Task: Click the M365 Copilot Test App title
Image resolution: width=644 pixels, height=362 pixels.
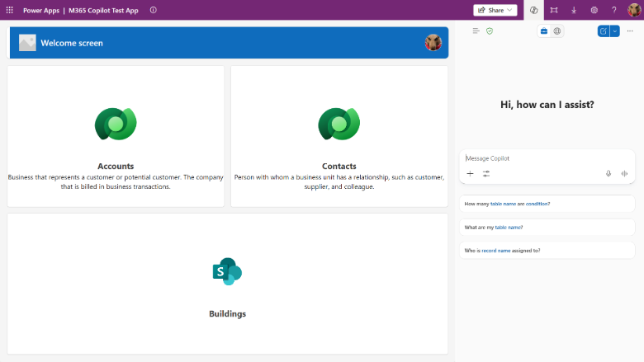Action: (103, 10)
